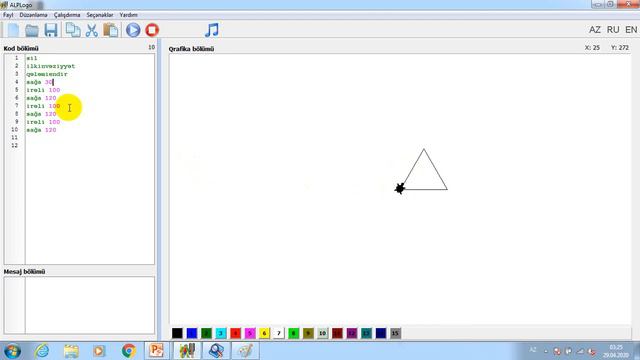This screenshot has height=360, width=640.
Task: Open the Çalışdırma menu
Action: [67, 15]
